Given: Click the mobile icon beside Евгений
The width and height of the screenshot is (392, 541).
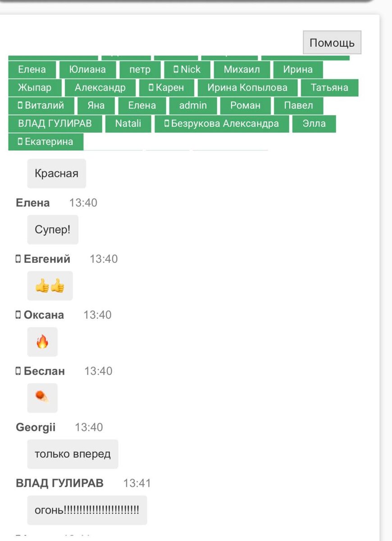Looking at the screenshot, I should pyautogui.click(x=18, y=259).
